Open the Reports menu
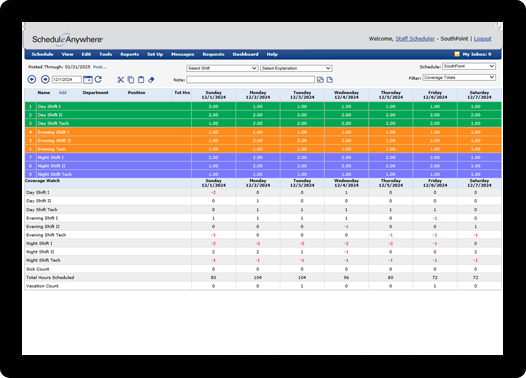The width and height of the screenshot is (526, 378). point(129,54)
